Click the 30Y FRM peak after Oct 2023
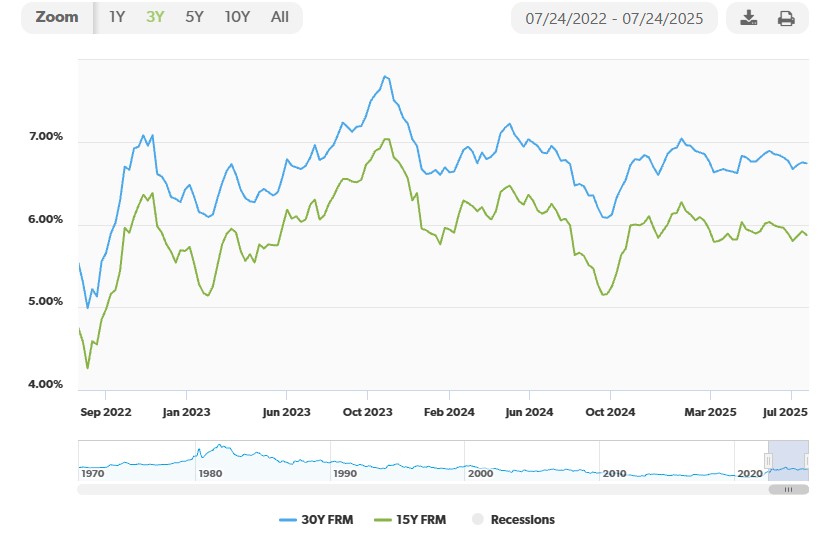 click(x=384, y=76)
